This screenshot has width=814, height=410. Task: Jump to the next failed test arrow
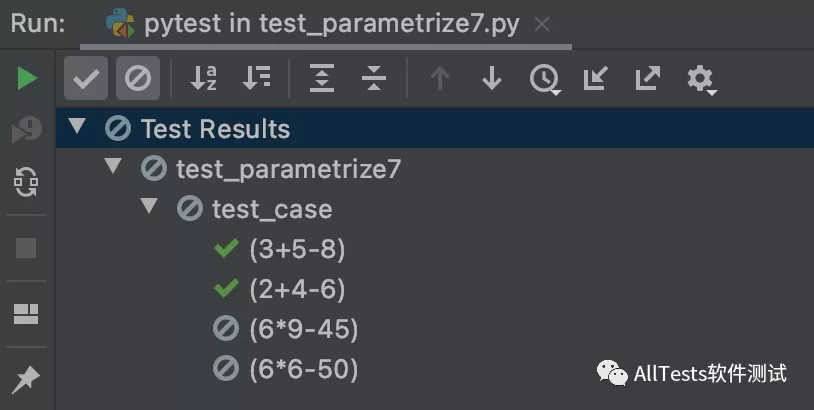(491, 78)
